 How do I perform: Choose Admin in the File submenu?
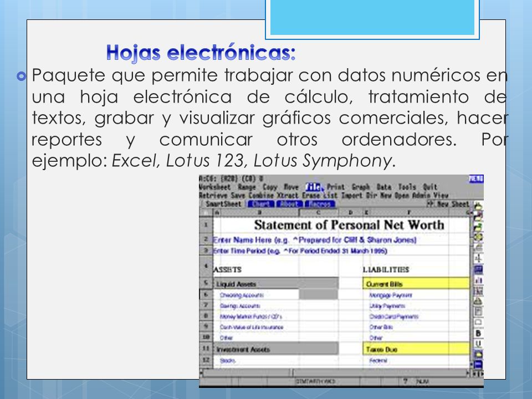coord(421,196)
